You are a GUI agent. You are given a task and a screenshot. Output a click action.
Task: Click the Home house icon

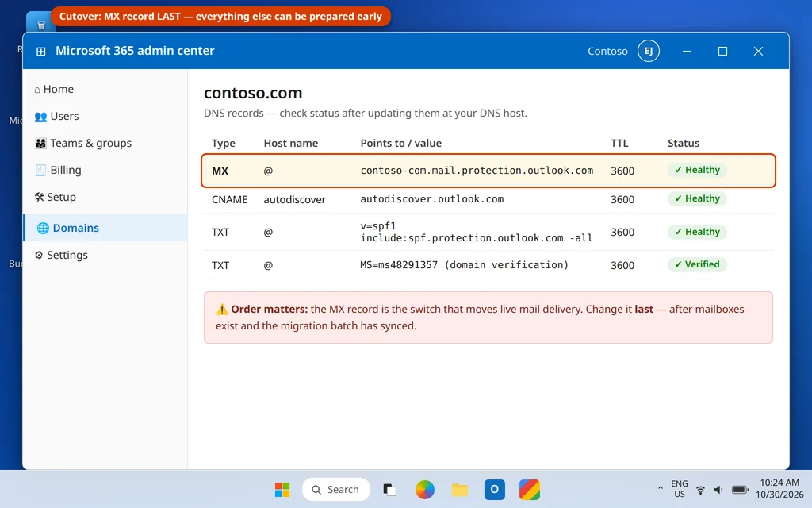(x=37, y=90)
